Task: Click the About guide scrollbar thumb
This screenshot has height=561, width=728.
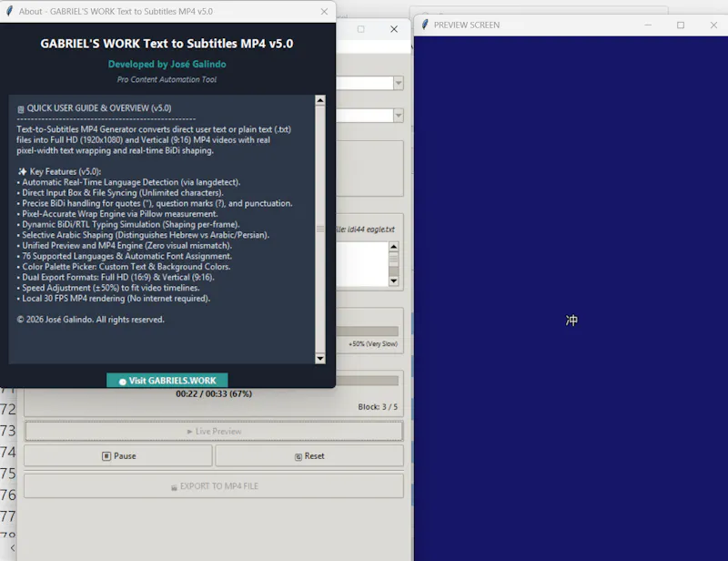Action: [x=320, y=229]
